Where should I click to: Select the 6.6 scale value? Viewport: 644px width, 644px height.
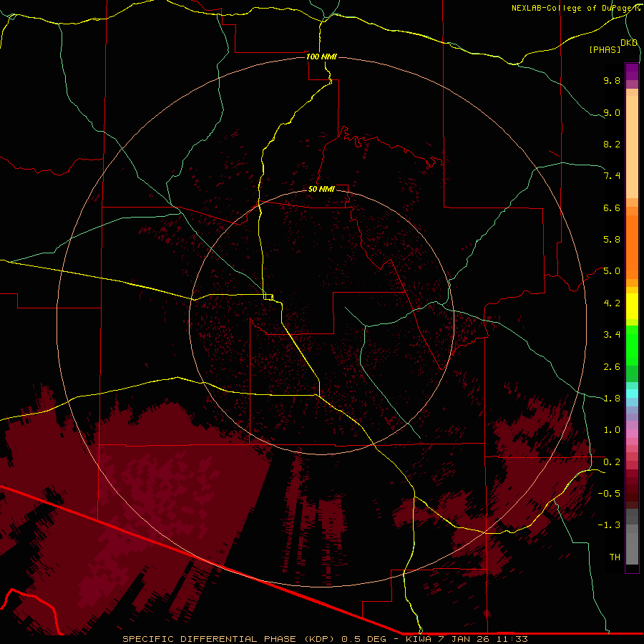pos(612,208)
